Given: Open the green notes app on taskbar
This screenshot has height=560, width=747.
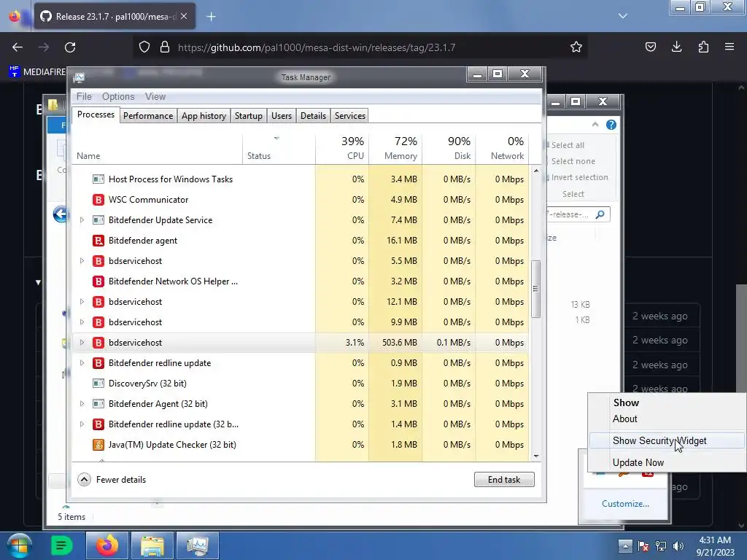Looking at the screenshot, I should (61, 545).
